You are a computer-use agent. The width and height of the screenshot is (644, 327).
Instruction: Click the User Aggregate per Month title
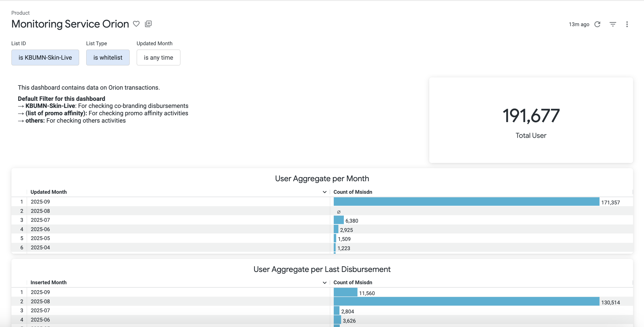pos(322,178)
